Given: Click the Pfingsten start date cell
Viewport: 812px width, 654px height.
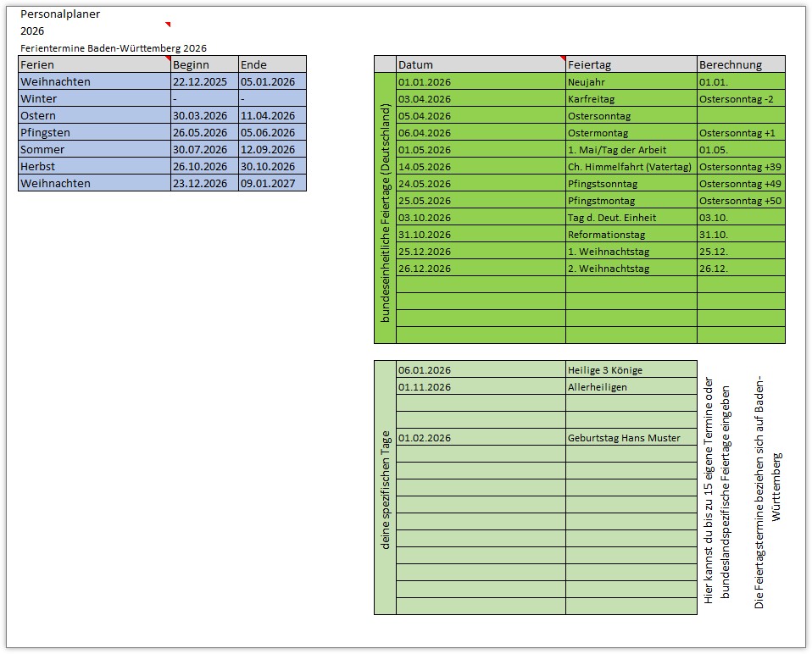Looking at the screenshot, I should coord(203,132).
